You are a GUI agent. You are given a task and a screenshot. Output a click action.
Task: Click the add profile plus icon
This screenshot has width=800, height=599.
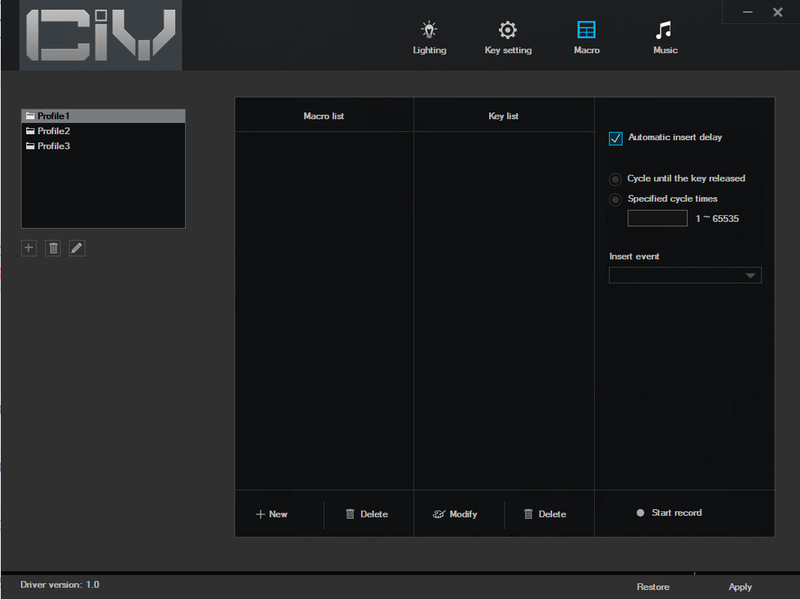(29, 248)
